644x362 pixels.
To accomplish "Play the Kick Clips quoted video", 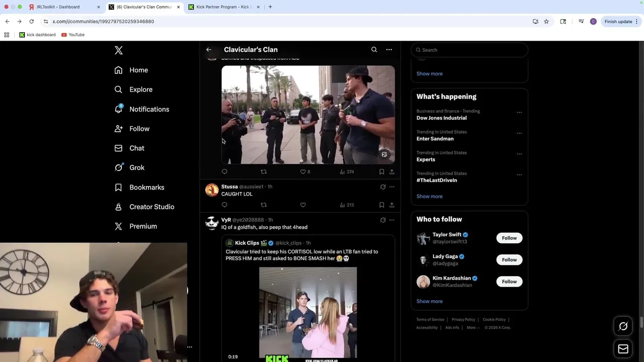I will (308, 312).
